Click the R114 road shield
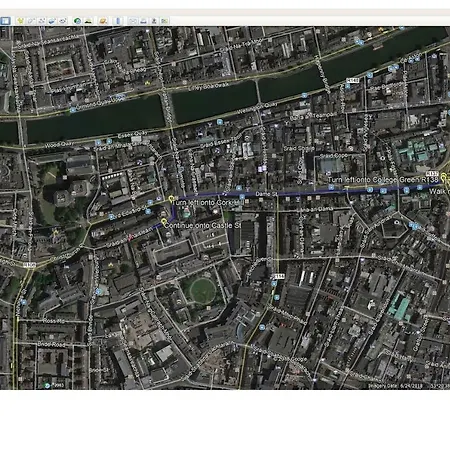 point(278,276)
